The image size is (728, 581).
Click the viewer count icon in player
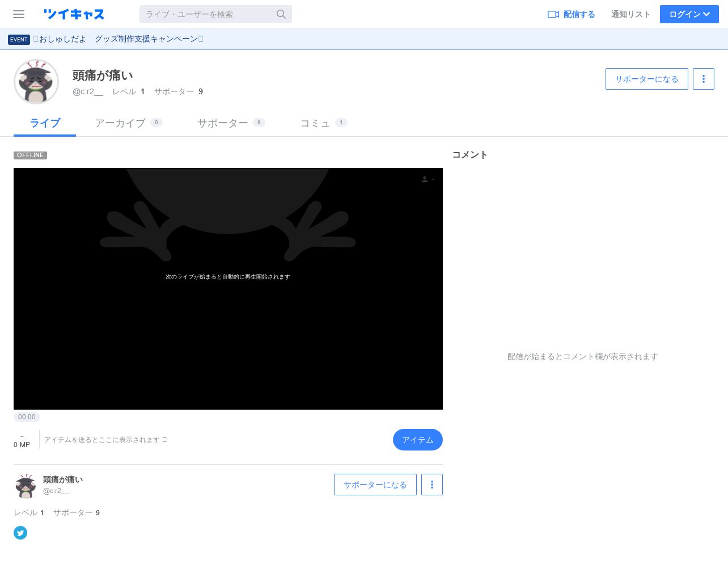pos(425,179)
